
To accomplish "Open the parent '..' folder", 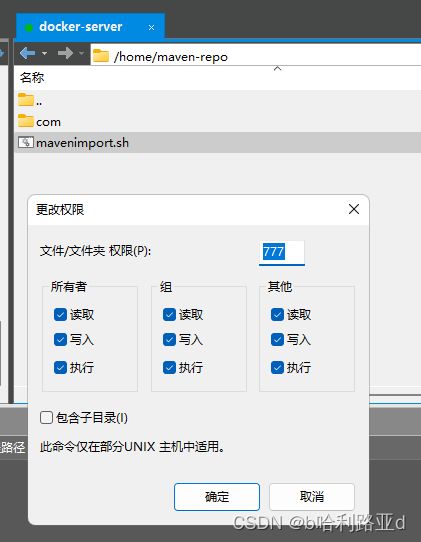I will coord(218,101).
